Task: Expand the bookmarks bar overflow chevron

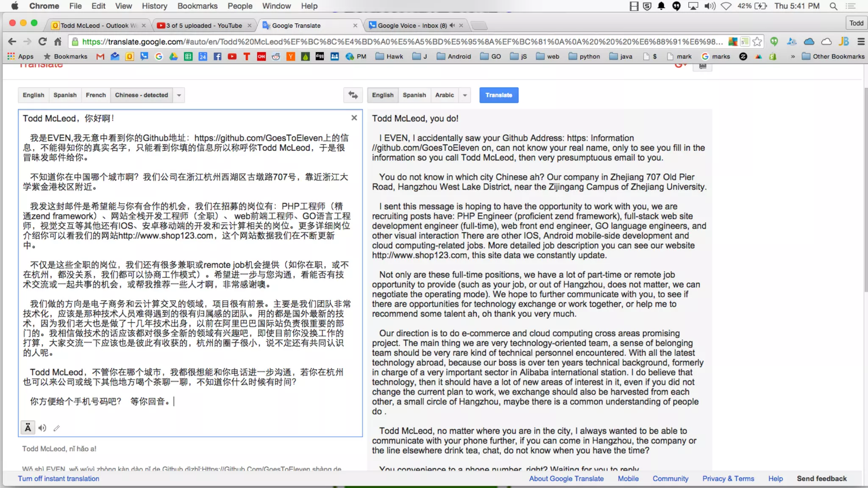Action: coord(793,56)
